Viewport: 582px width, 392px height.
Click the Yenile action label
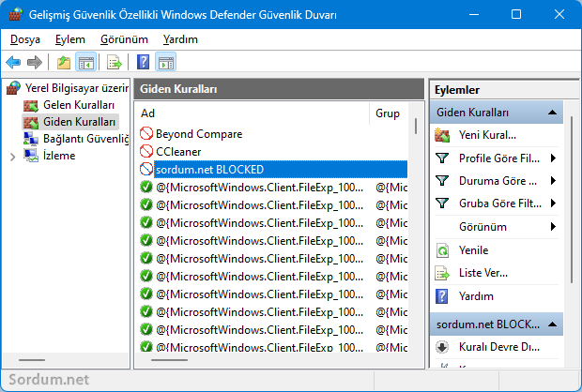(474, 250)
